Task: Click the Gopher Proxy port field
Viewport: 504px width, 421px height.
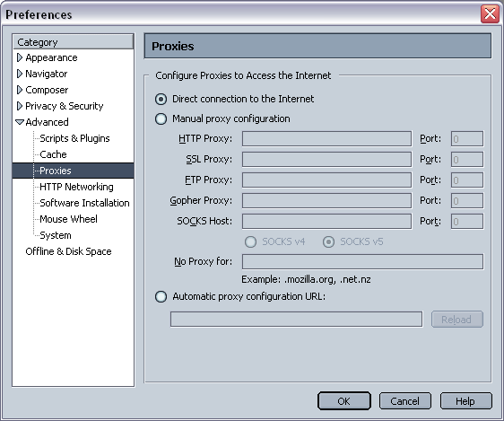Action: pyautogui.click(x=467, y=200)
